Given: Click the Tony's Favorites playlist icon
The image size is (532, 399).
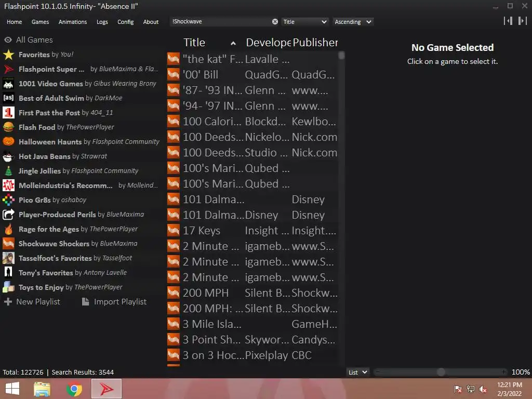Looking at the screenshot, I should tap(8, 273).
